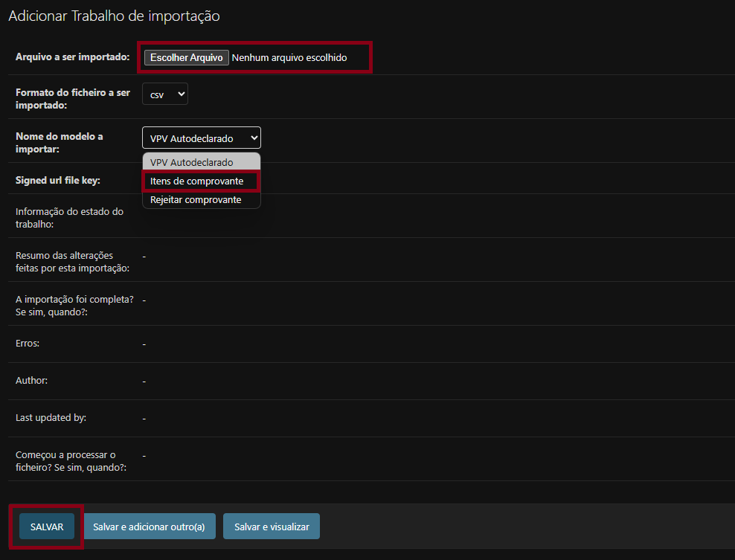Click the Escolher Arquivo file button
This screenshot has height=560, width=735.
pos(186,57)
